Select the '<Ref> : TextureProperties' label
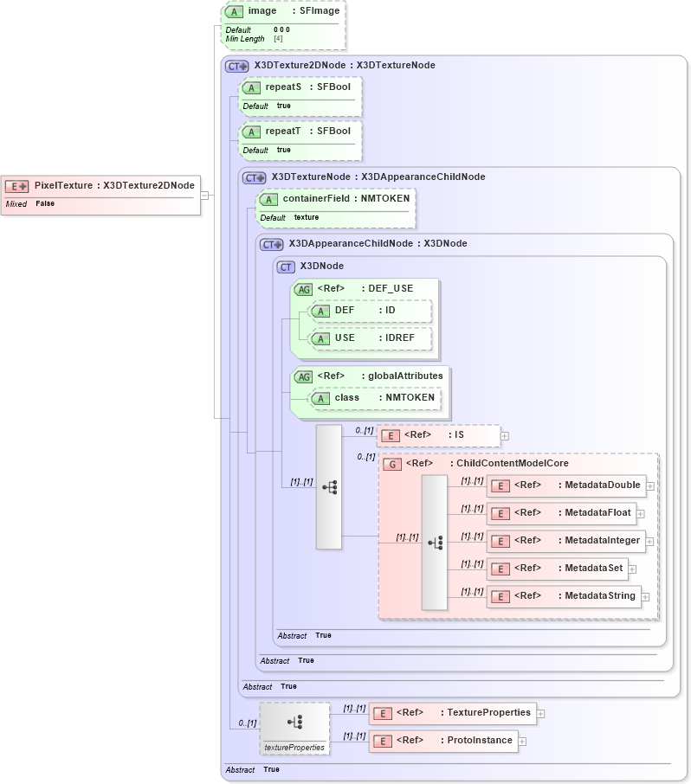Screen dimensions: 691x784 tap(463, 712)
